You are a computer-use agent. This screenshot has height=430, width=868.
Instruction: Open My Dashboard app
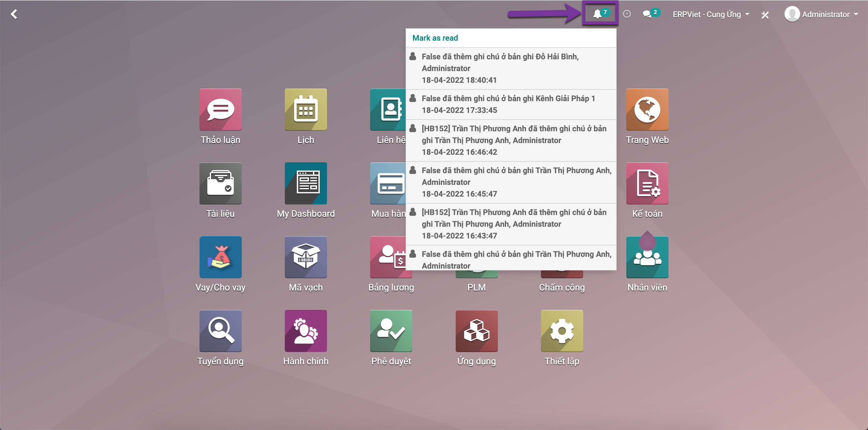(x=306, y=183)
